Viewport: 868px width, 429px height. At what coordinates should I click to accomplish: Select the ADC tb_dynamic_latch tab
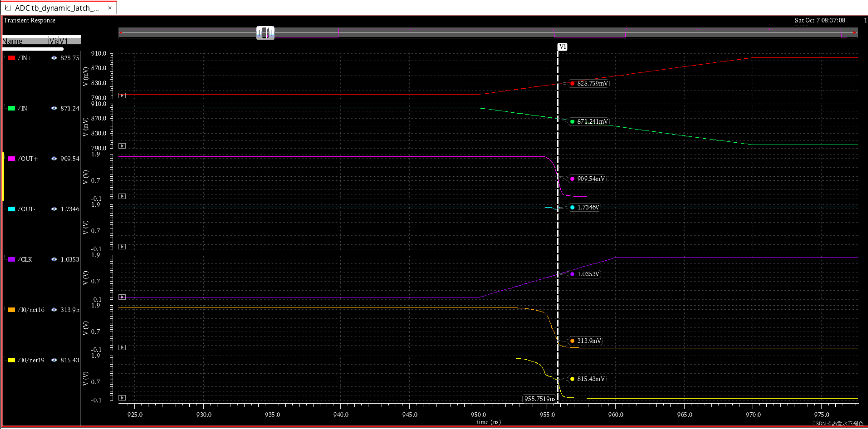click(57, 8)
